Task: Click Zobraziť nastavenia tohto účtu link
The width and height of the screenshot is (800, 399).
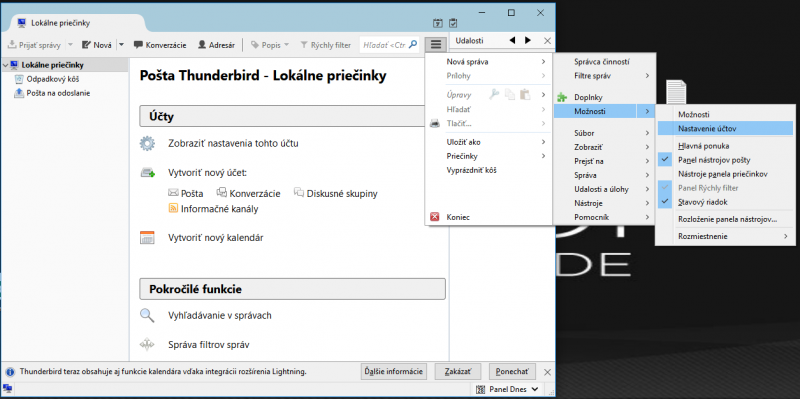Action: 233,143
